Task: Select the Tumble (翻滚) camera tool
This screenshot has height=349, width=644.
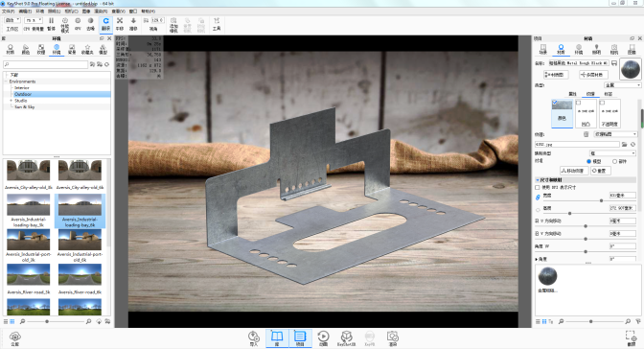Action: point(106,24)
